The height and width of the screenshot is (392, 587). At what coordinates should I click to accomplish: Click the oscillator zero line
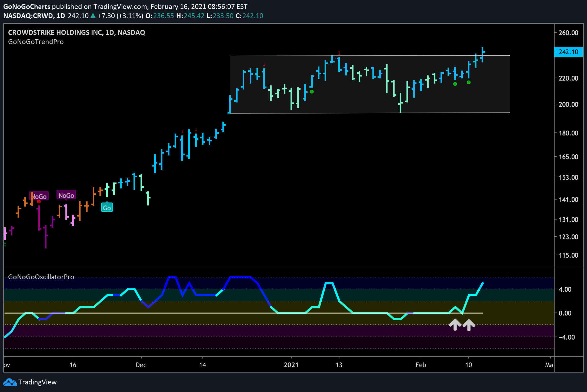tap(244, 313)
